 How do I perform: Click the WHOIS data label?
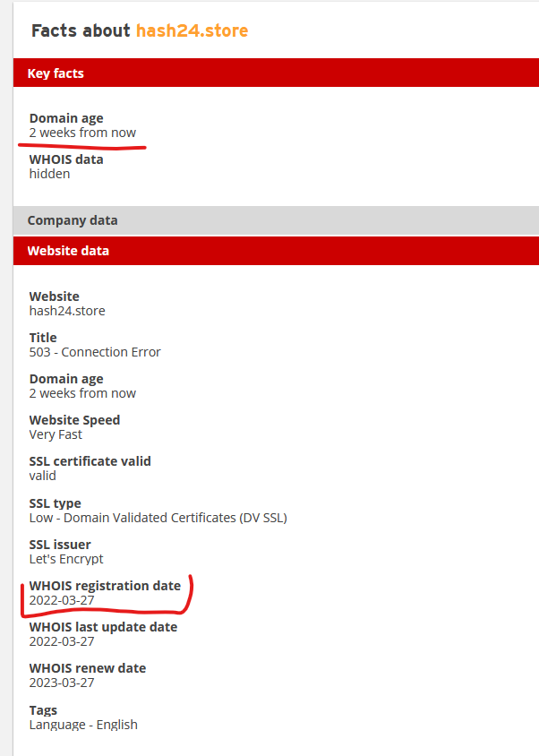tap(66, 159)
